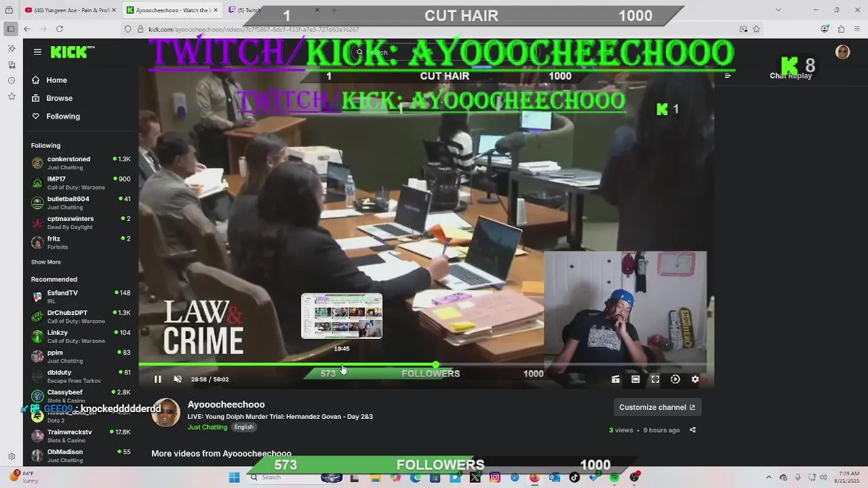Screen dimensions: 868x488
Task: Click Customize channel button
Action: pyautogui.click(x=657, y=407)
